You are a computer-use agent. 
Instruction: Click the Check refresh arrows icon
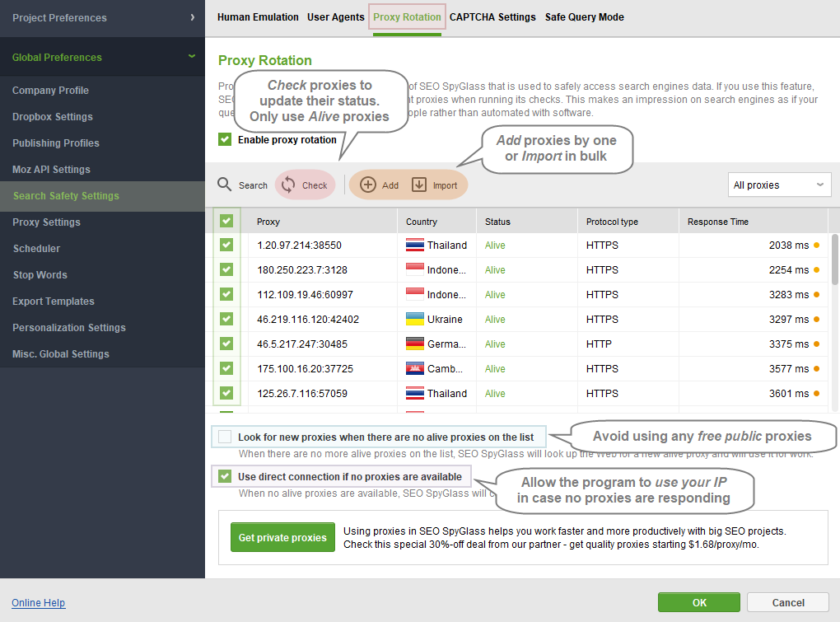pyautogui.click(x=288, y=185)
